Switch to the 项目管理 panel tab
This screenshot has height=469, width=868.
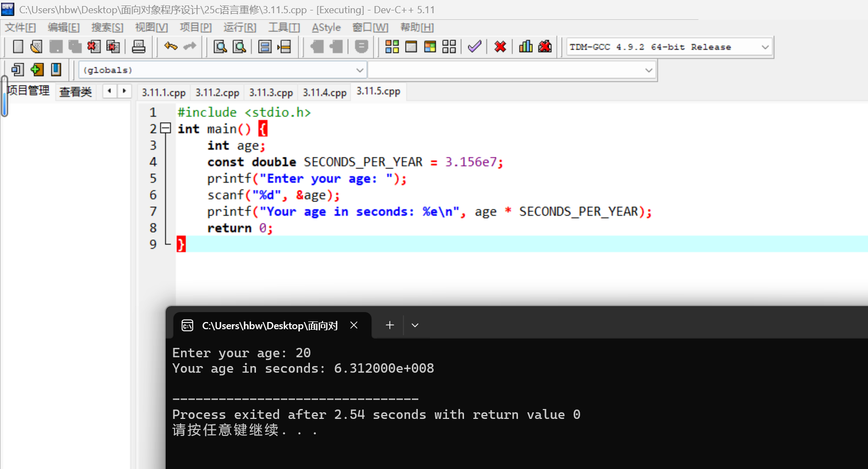[x=28, y=91]
